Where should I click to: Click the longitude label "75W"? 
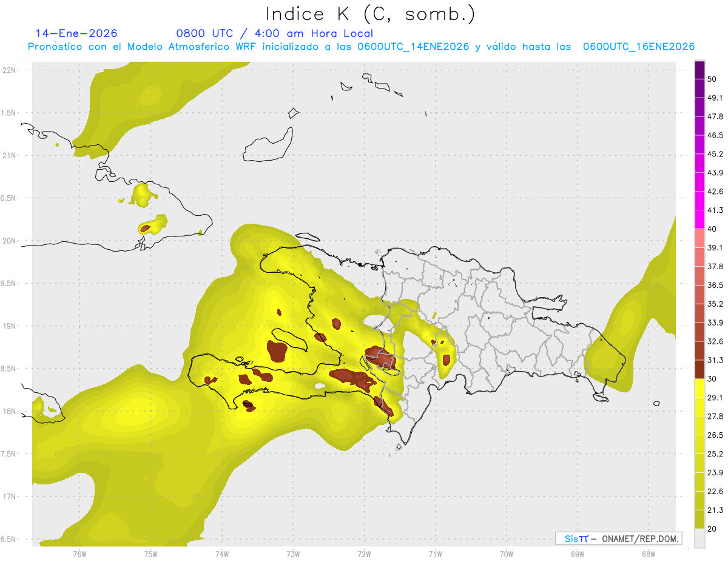point(151,554)
